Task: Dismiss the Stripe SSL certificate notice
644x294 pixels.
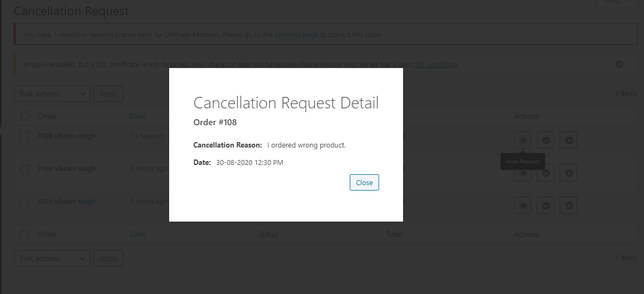Action: coord(620,64)
